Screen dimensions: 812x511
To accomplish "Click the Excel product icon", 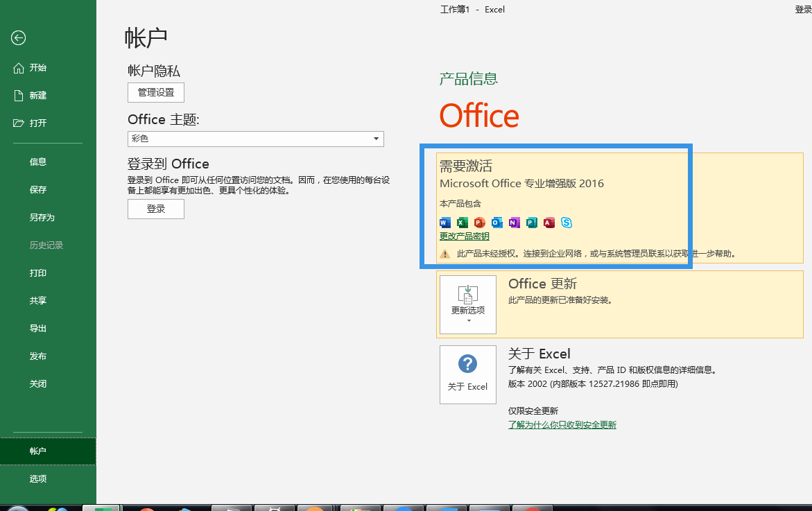I will tap(463, 223).
